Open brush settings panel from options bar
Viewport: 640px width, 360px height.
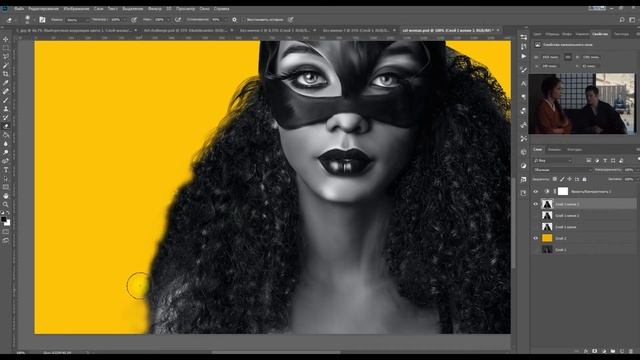coord(42,20)
